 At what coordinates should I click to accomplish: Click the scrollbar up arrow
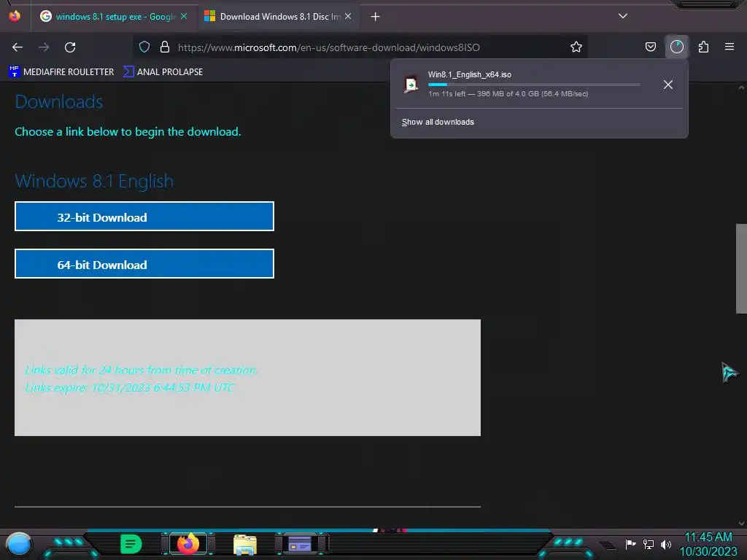point(741,87)
